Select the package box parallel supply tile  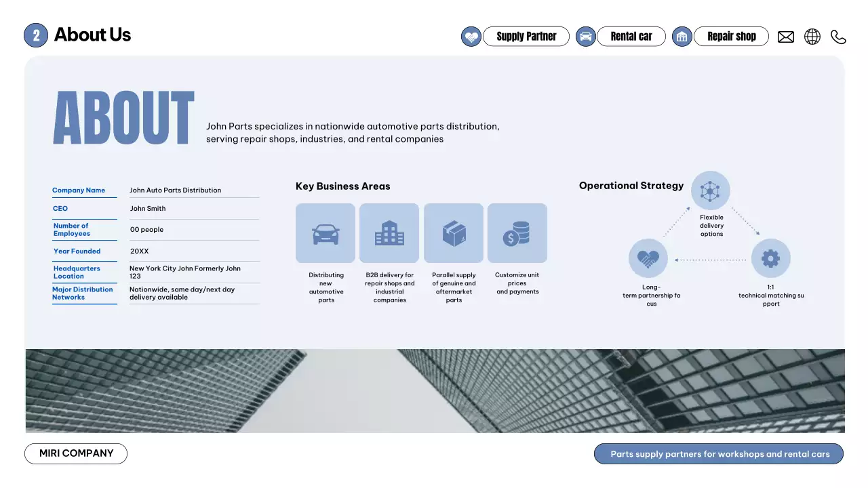pos(454,233)
